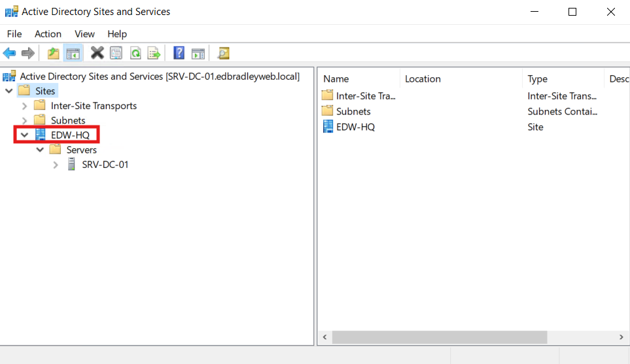Click SRV-DC-01 server icon in tree
The height and width of the screenshot is (364, 630).
71,164
